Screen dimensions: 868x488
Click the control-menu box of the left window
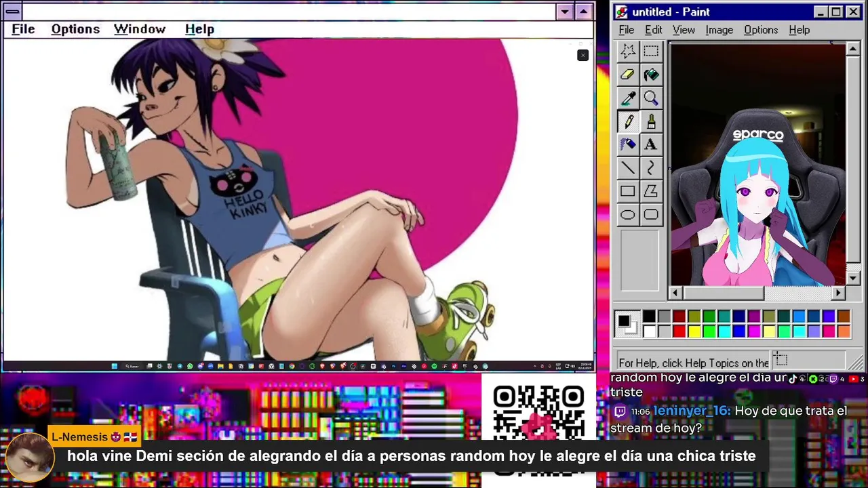pos(12,12)
